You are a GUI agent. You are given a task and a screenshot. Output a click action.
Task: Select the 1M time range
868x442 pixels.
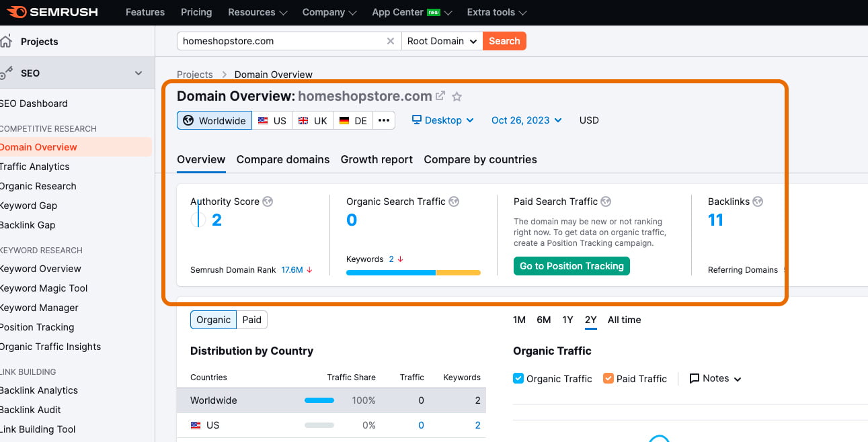[519, 320]
